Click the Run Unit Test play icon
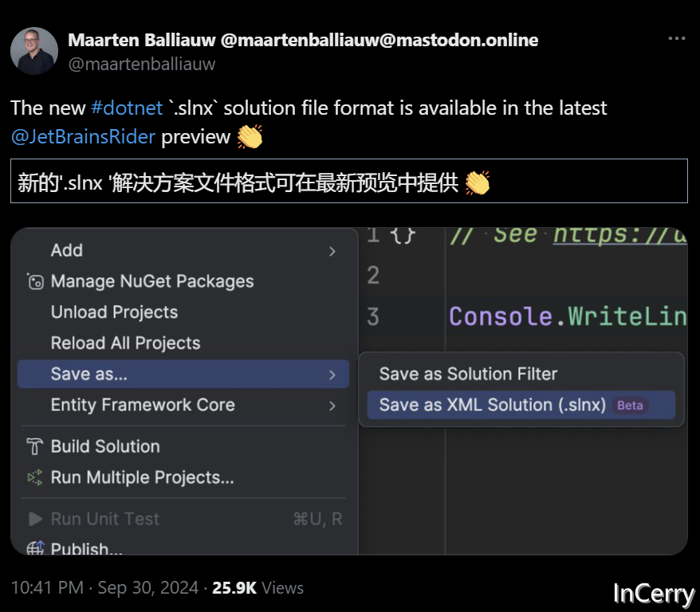This screenshot has width=700, height=612. [x=35, y=519]
